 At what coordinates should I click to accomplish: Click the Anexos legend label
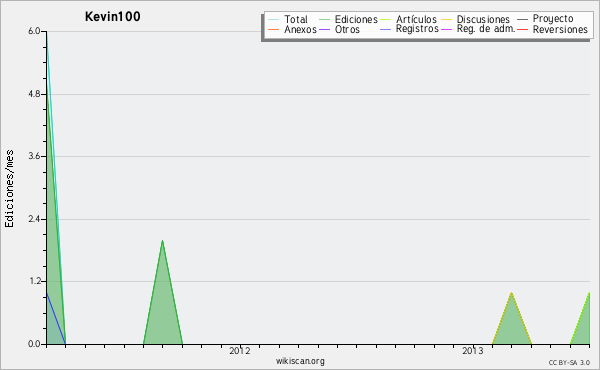tap(300, 29)
